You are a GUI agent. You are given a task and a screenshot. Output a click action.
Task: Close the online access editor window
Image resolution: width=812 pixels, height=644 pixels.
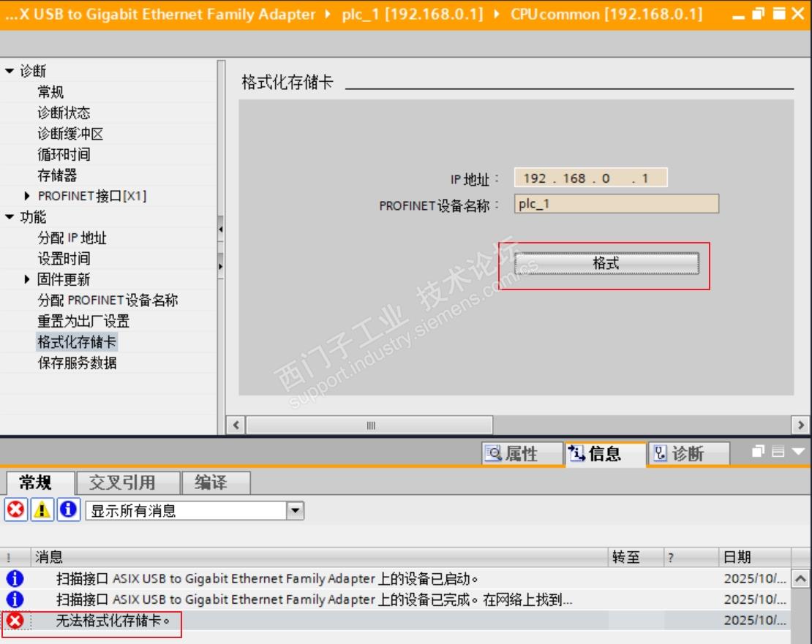[x=798, y=13]
